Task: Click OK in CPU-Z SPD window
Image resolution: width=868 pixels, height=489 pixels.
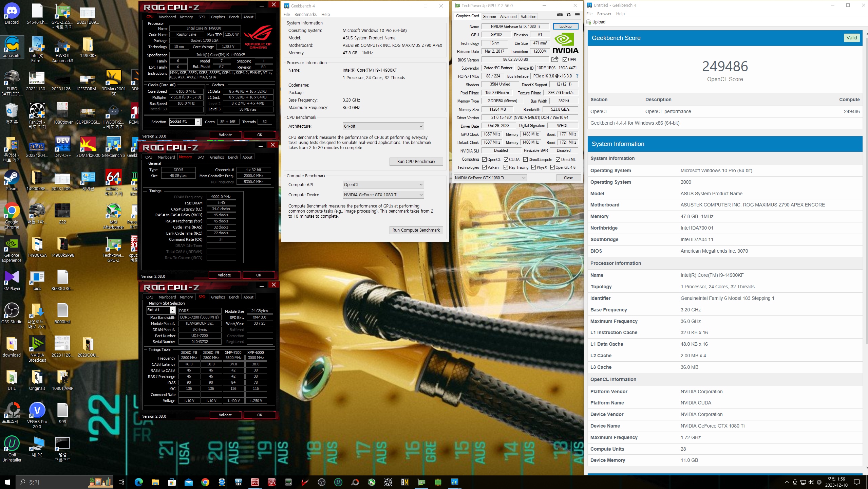Action: click(x=260, y=415)
